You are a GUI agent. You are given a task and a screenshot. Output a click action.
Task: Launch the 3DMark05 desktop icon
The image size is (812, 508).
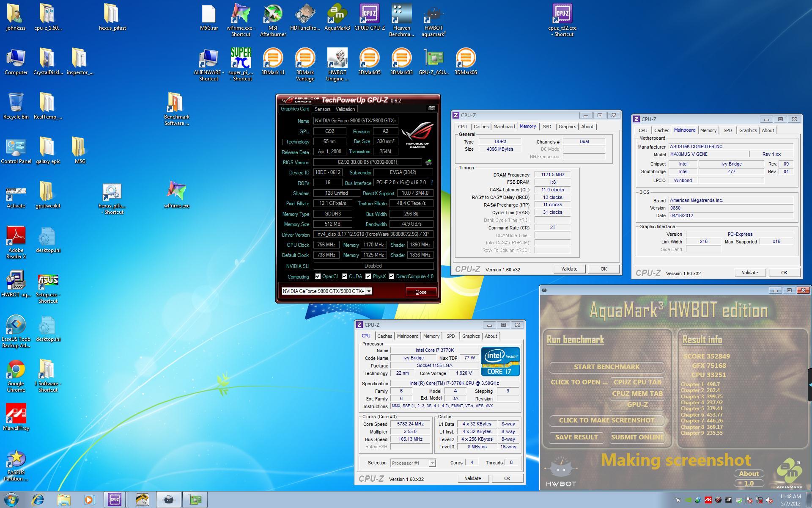(369, 61)
